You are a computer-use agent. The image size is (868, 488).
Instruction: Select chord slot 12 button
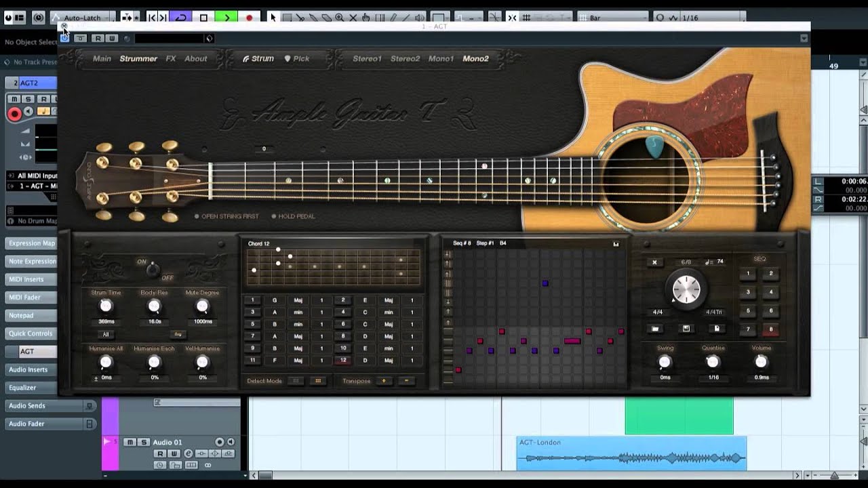pos(343,361)
